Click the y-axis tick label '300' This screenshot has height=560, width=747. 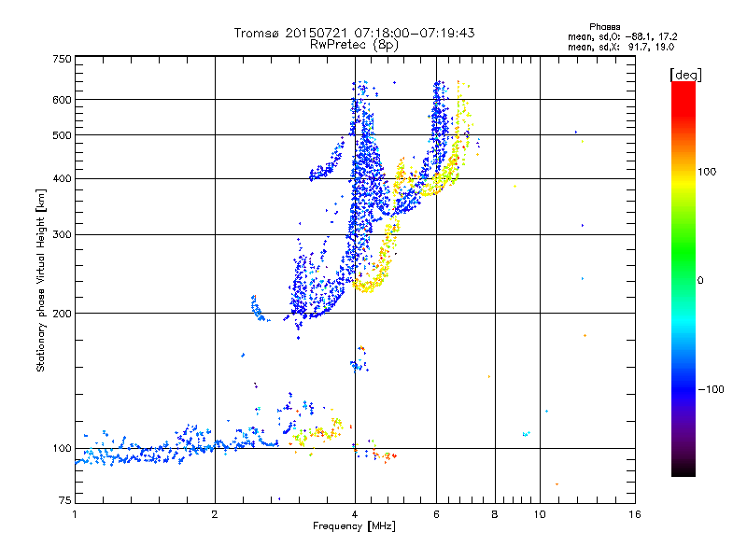[x=62, y=235]
